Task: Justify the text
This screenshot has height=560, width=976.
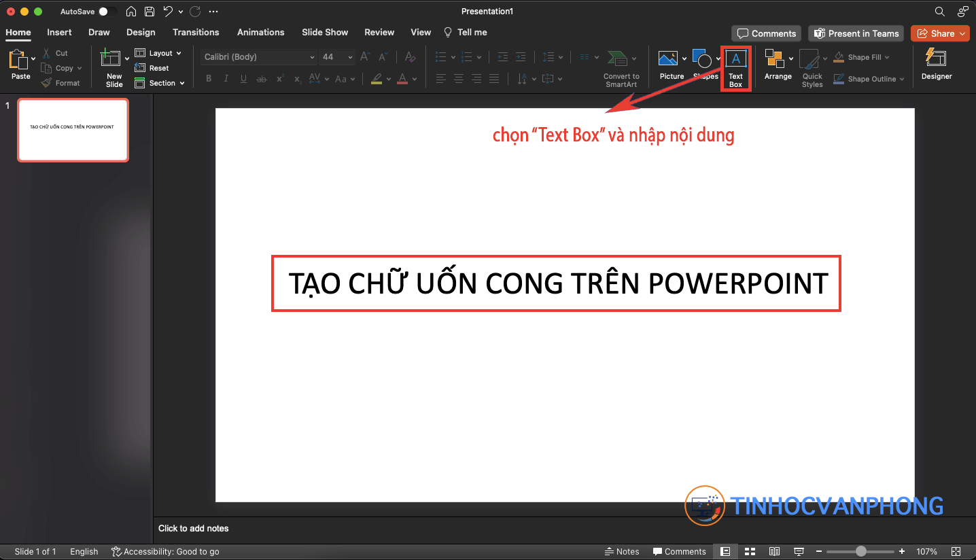Action: coord(494,79)
